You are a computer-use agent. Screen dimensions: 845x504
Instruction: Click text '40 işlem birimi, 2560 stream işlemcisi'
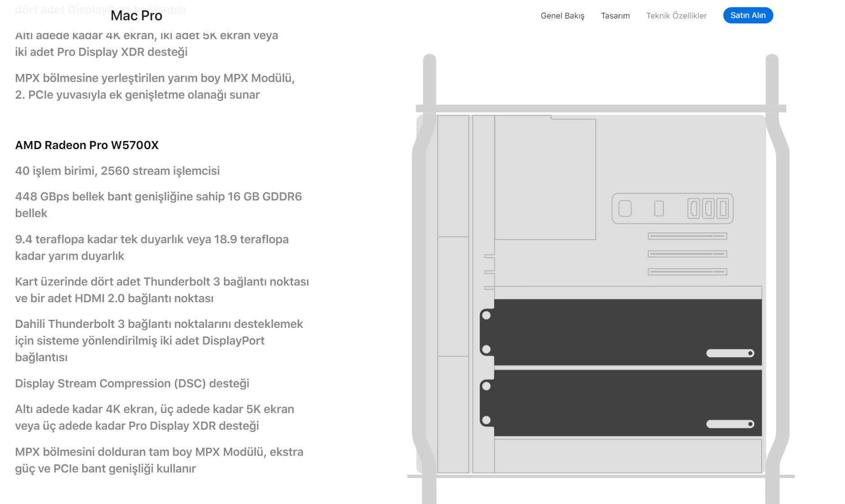pyautogui.click(x=117, y=171)
